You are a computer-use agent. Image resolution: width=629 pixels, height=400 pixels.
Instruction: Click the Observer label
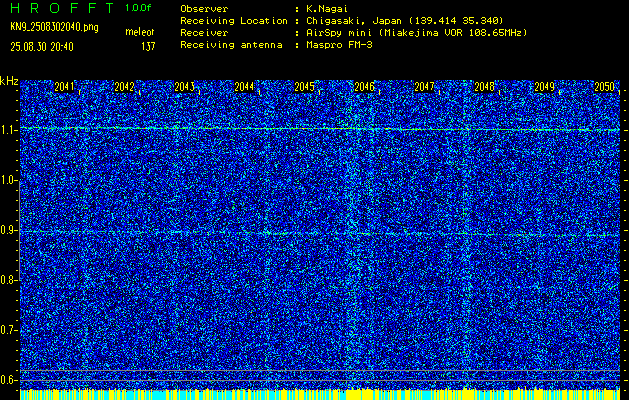click(204, 9)
